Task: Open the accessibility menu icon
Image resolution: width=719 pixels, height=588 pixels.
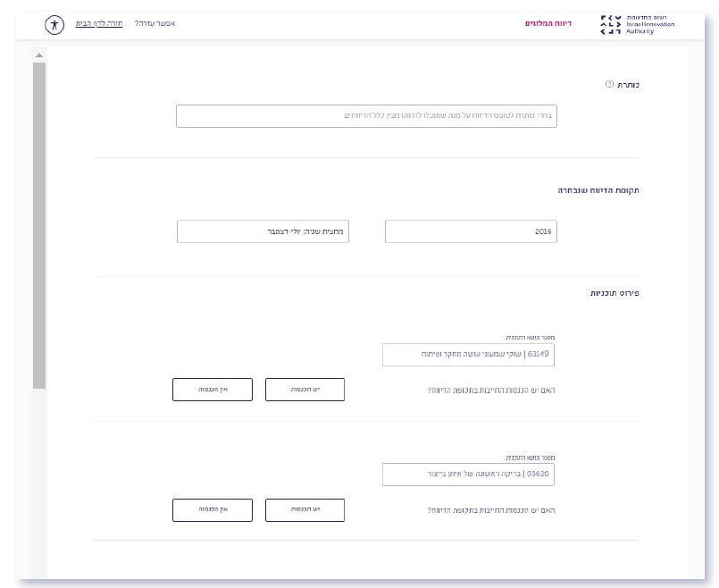Action: [x=55, y=24]
